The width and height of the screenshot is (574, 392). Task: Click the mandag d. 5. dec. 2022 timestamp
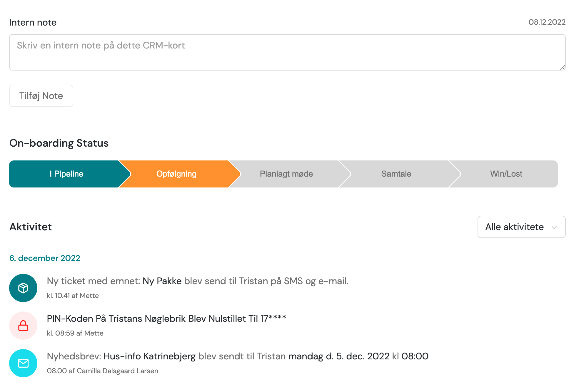pos(339,356)
